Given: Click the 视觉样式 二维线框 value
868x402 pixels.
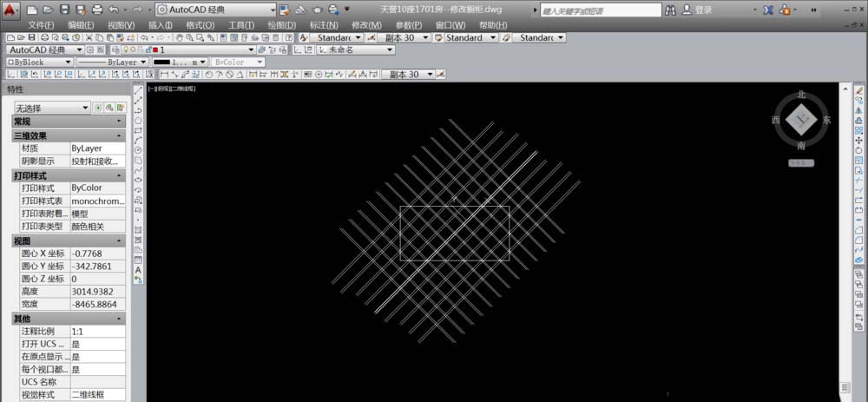Looking at the screenshot, I should click(x=97, y=395).
